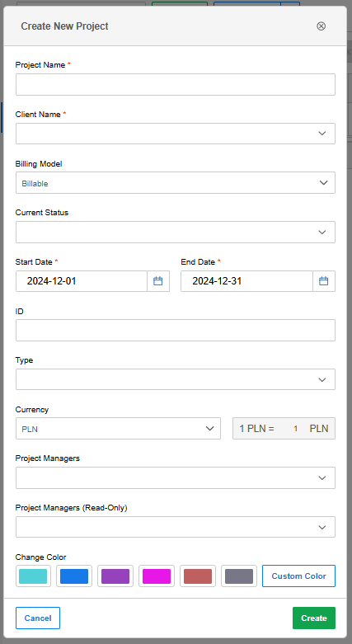Screen dimensions: 352x644
Task: Click the green Create button
Action: click(314, 618)
